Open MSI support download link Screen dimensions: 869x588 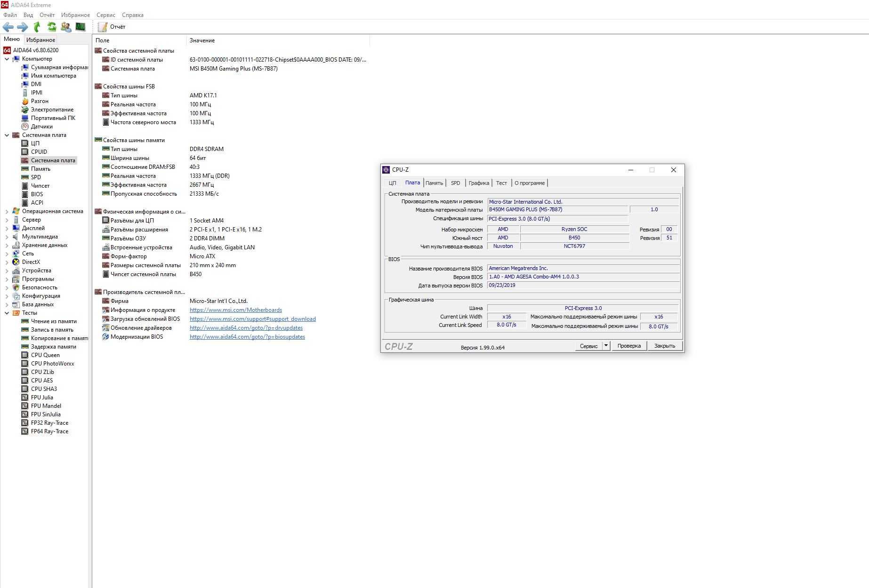tap(253, 319)
